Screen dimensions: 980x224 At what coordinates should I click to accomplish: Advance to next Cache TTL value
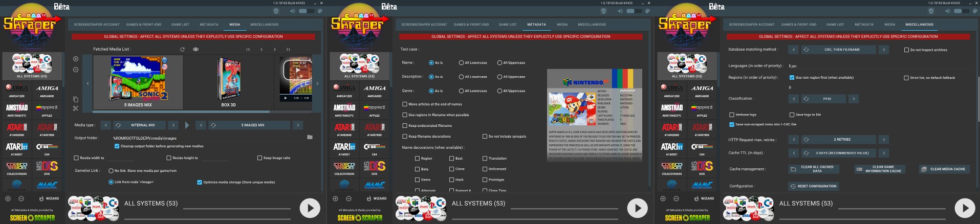click(x=884, y=153)
